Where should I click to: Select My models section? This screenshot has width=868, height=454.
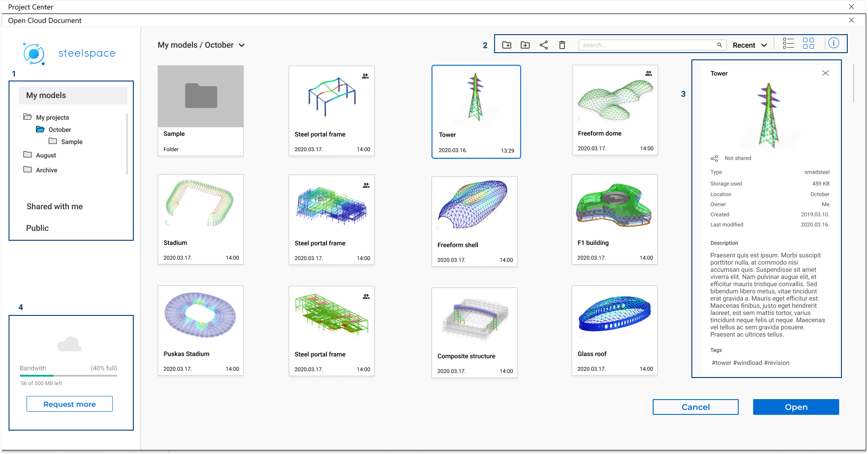click(73, 95)
